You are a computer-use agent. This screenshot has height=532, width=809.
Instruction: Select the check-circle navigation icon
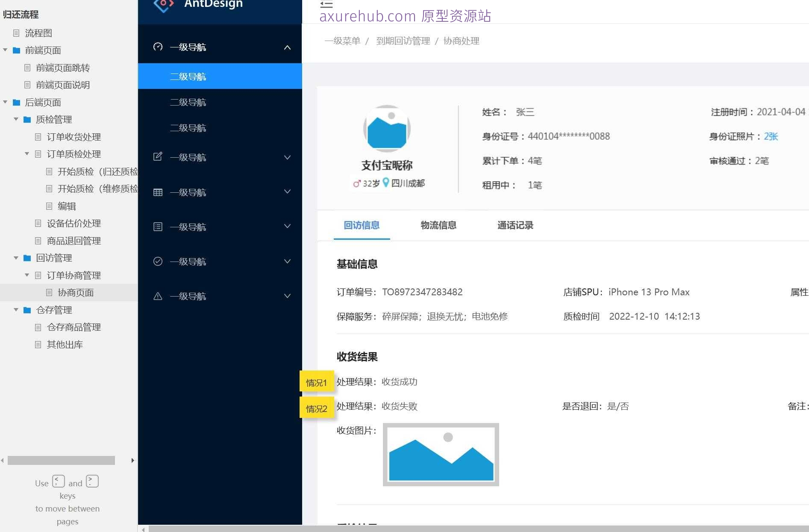(x=158, y=261)
